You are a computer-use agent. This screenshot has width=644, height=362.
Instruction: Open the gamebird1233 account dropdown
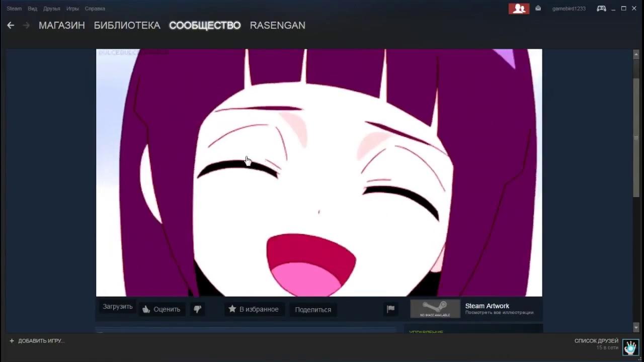(x=569, y=9)
